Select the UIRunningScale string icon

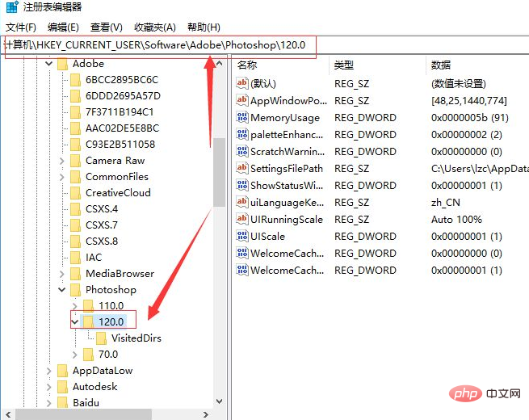242,219
